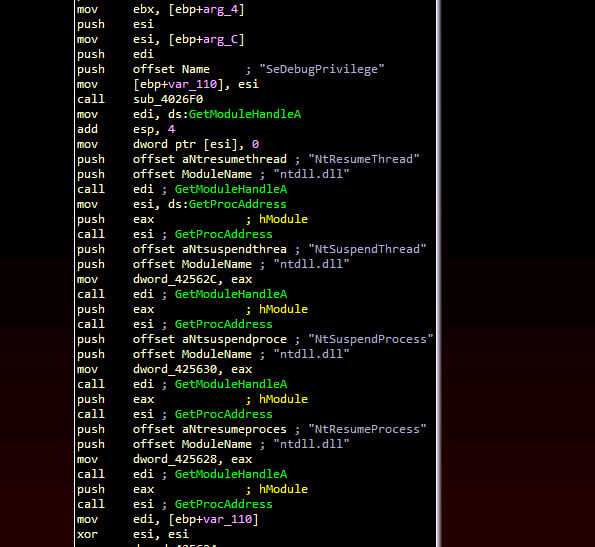Select the aNtresumeproces offset operand
This screenshot has width=595, height=547.
[234, 429]
